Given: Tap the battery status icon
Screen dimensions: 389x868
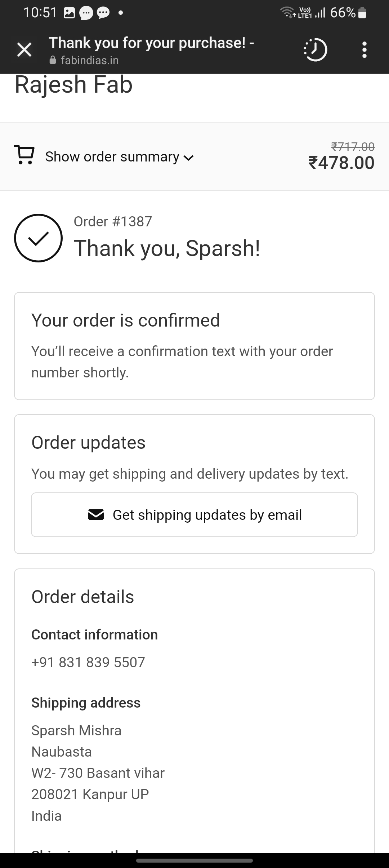Looking at the screenshot, I should [363, 13].
